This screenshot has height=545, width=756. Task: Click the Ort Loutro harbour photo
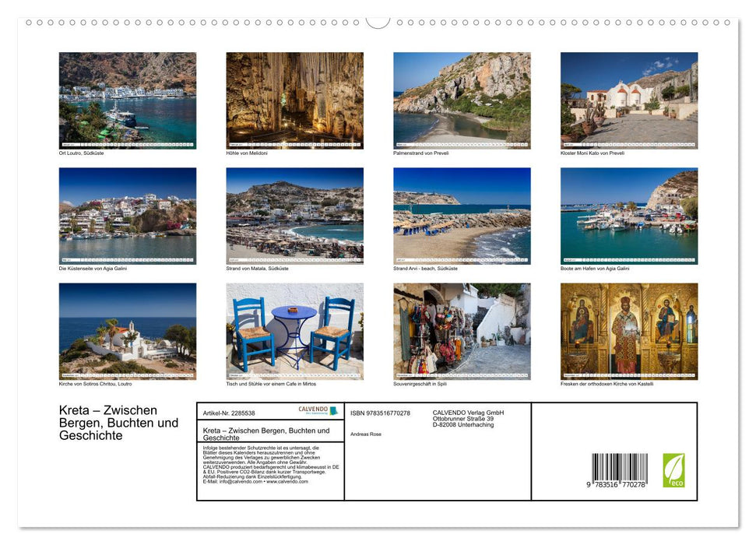point(127,100)
